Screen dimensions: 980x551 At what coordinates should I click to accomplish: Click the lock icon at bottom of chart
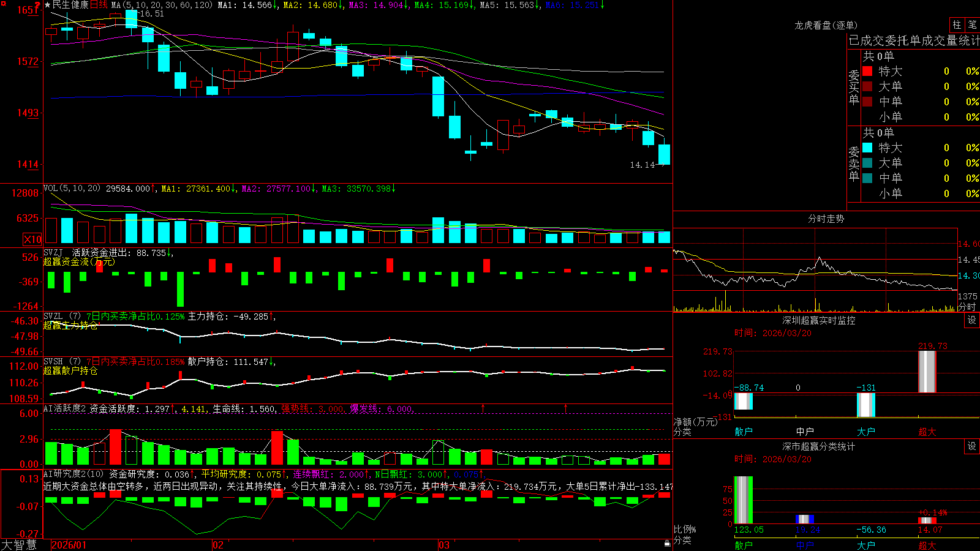[x=668, y=544]
